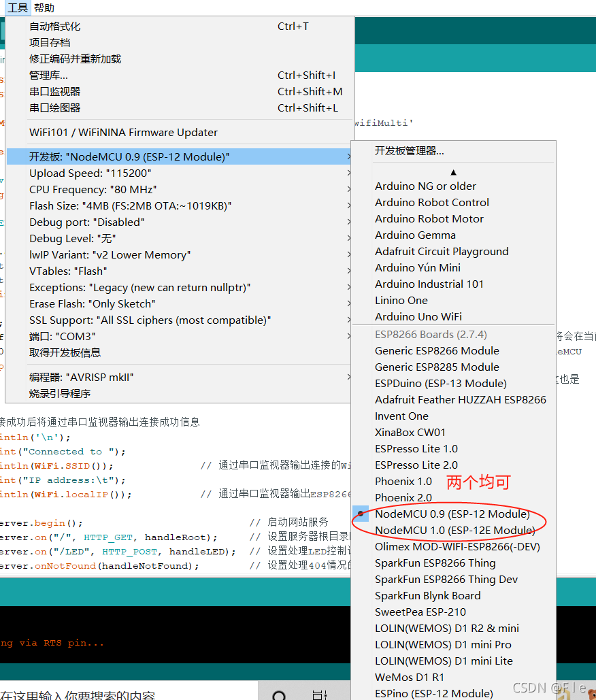Select Linino One board
This screenshot has width=596, height=700.
(454, 301)
